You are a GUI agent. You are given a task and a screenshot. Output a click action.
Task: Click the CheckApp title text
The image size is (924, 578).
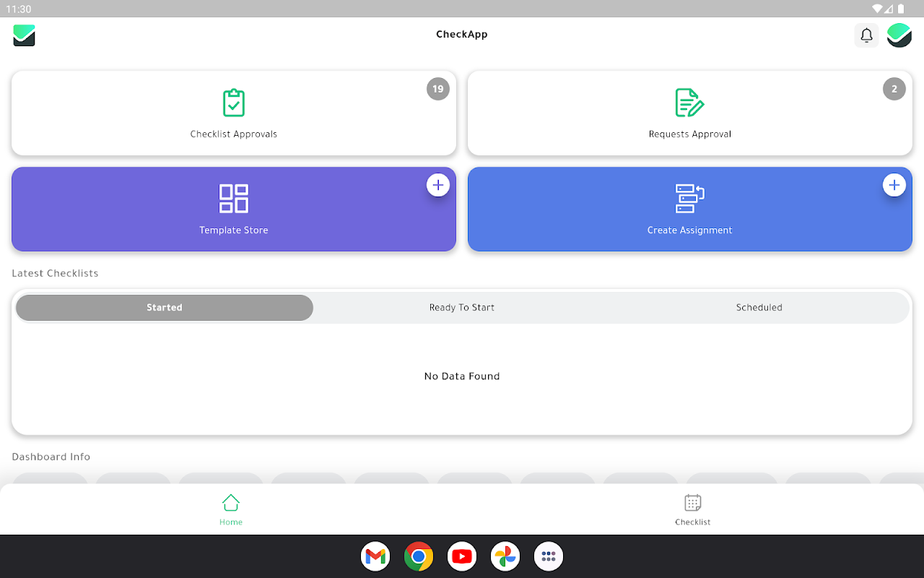click(462, 35)
